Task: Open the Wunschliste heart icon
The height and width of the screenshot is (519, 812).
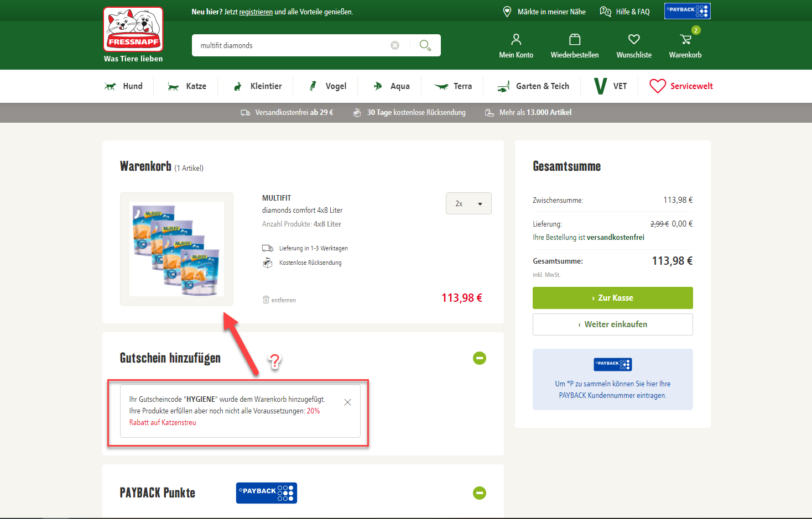Action: pos(634,39)
